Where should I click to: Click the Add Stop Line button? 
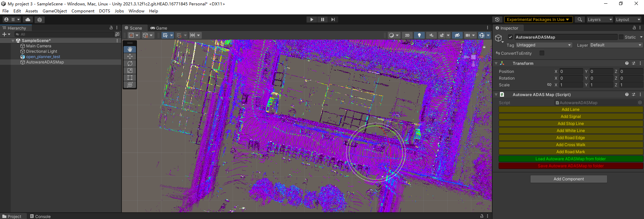(570, 124)
